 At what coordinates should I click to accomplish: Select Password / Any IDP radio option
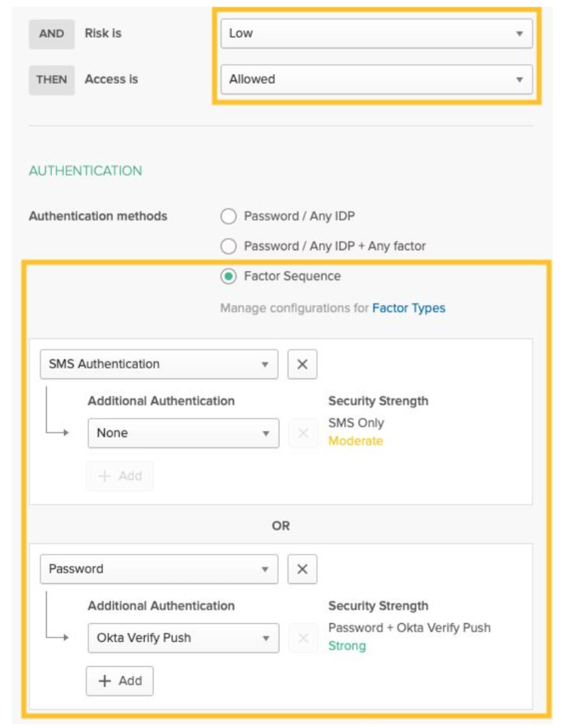[x=228, y=216]
